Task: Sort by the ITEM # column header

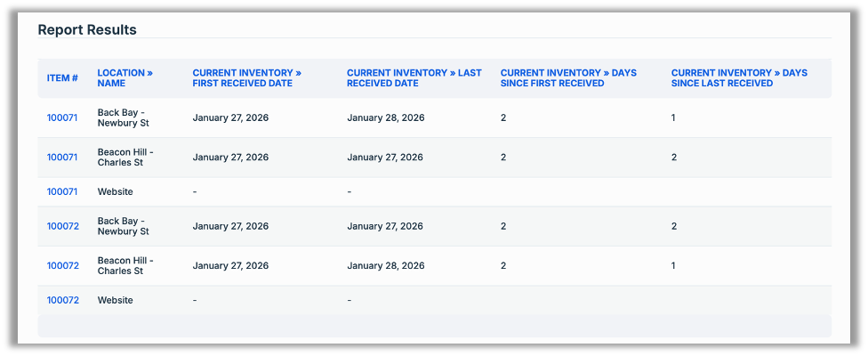Action: tap(62, 78)
